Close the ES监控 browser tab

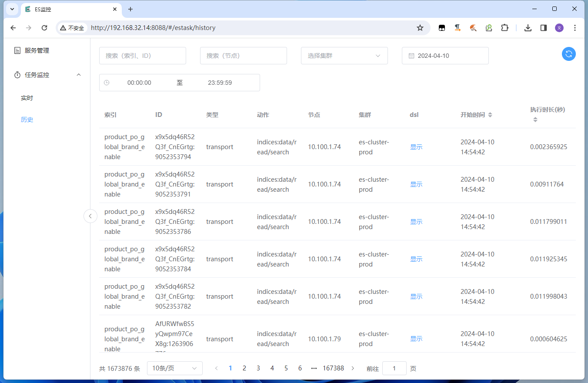click(x=115, y=9)
